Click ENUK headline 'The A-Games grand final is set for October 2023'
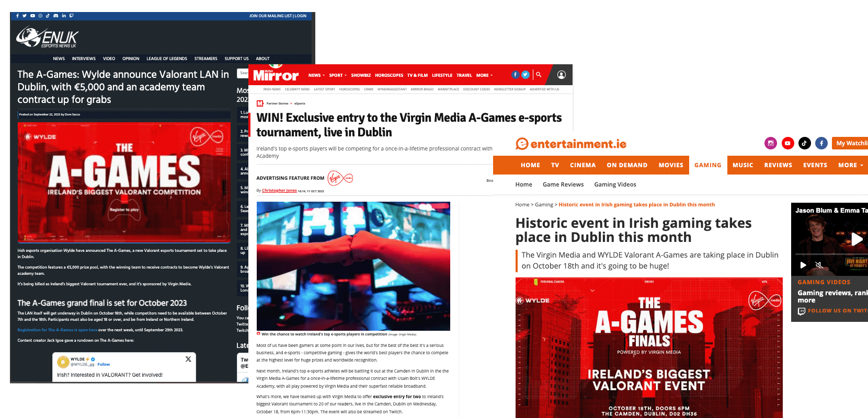 coord(102,303)
